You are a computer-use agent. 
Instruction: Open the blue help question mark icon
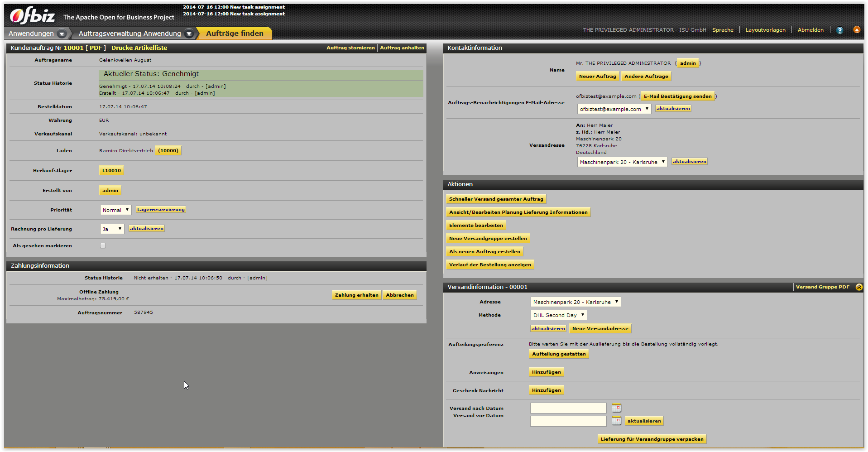[x=839, y=30]
